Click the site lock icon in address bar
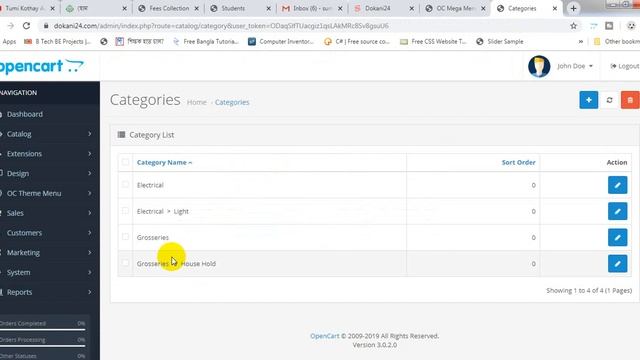The width and height of the screenshot is (640, 360). click(46, 26)
